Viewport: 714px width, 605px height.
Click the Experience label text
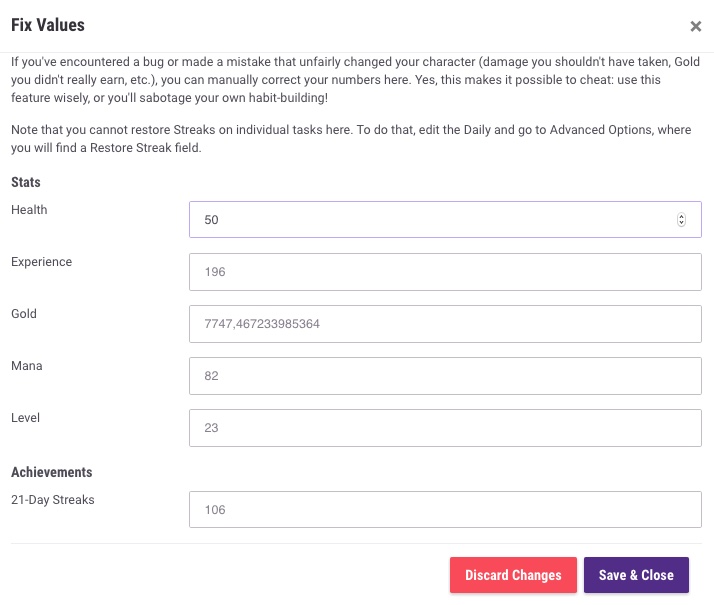click(x=41, y=262)
